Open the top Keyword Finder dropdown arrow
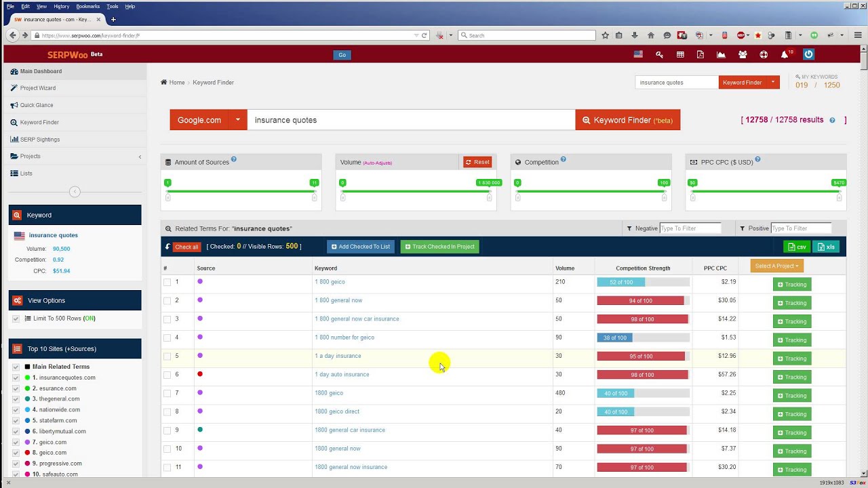The width and height of the screenshot is (868, 488). 773,83
